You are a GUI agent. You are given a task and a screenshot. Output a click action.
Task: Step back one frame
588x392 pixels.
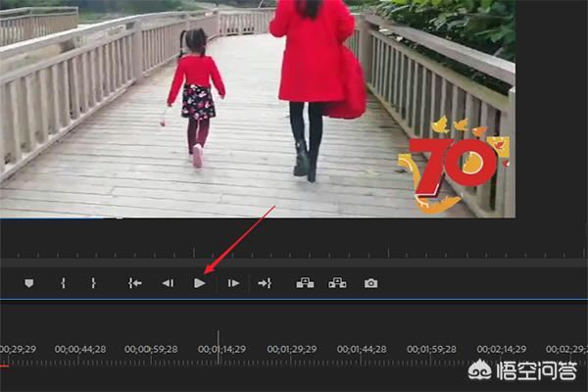(x=168, y=283)
